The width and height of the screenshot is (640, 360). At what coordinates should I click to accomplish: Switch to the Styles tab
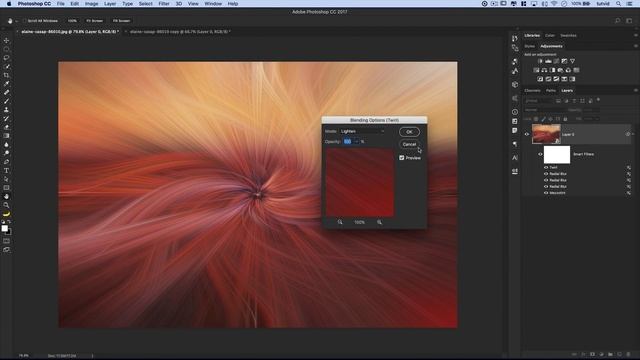pos(529,46)
